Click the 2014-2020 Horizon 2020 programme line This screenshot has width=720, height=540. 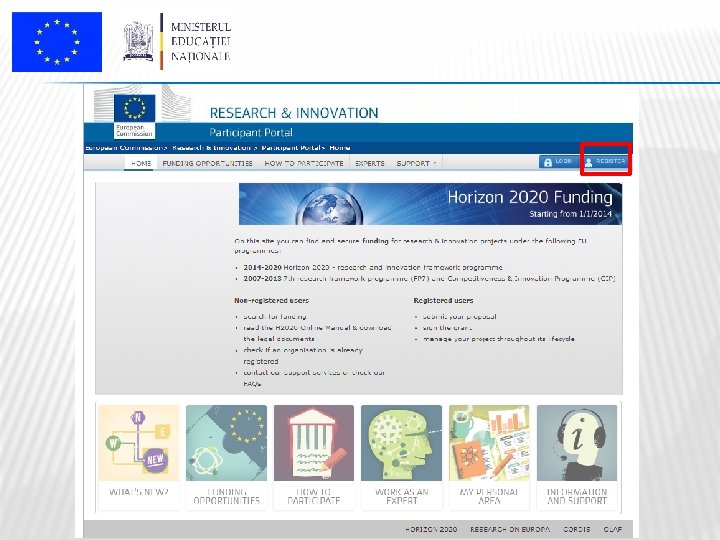[373, 267]
